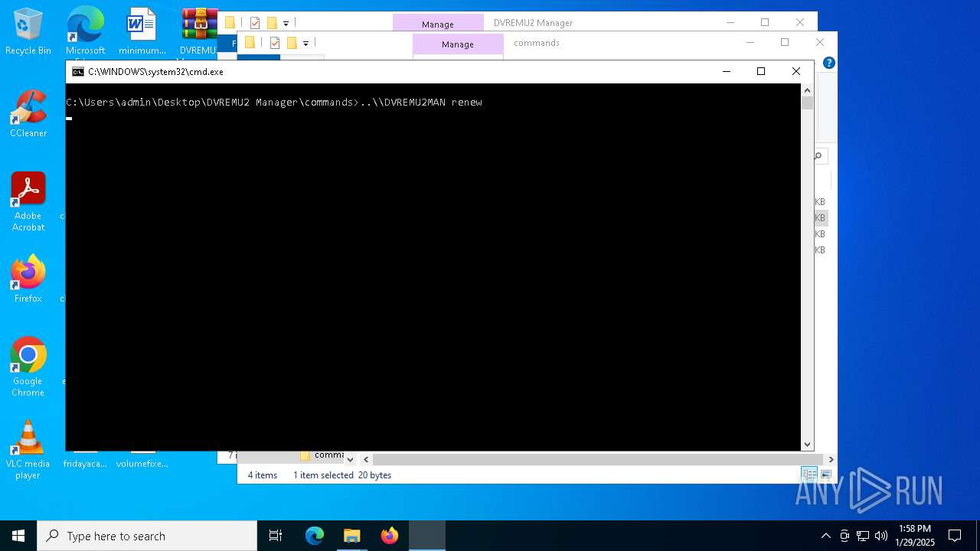980x551 pixels.
Task: Open Action Center notifications icon
Action: [955, 536]
